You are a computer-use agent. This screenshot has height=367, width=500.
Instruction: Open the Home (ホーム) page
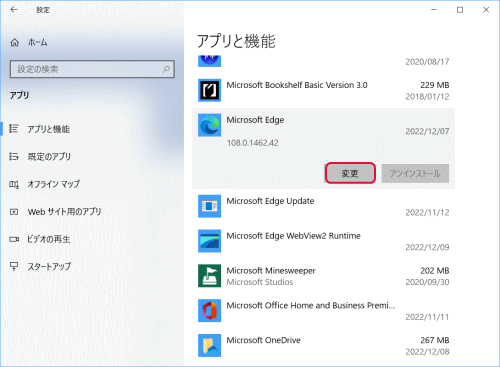coord(29,43)
